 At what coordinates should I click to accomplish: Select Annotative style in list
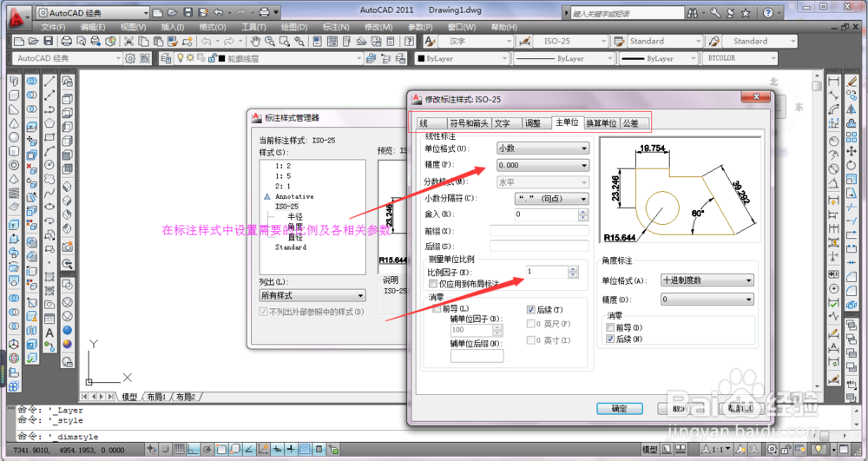[294, 196]
